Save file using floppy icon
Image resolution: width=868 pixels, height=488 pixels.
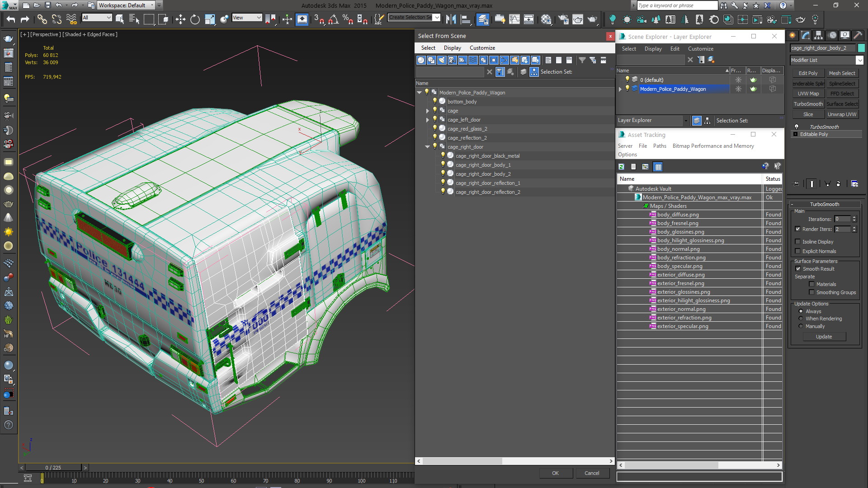tap(47, 5)
